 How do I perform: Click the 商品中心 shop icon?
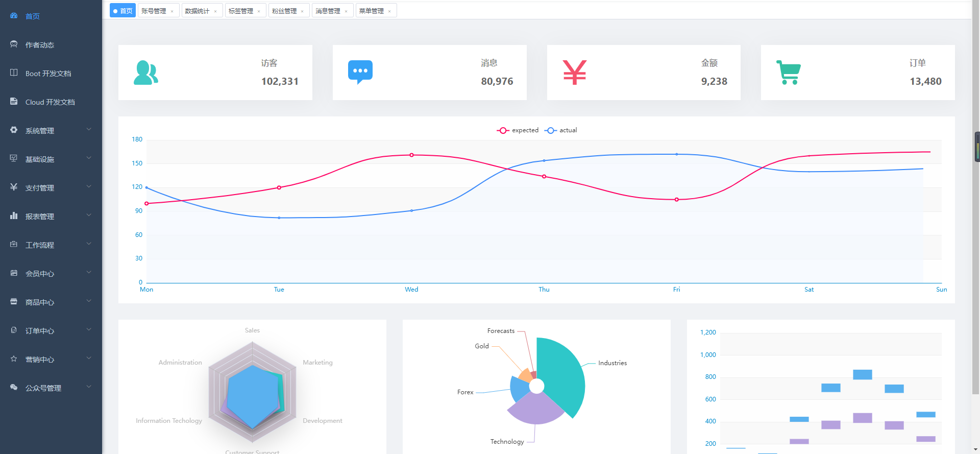(x=14, y=301)
